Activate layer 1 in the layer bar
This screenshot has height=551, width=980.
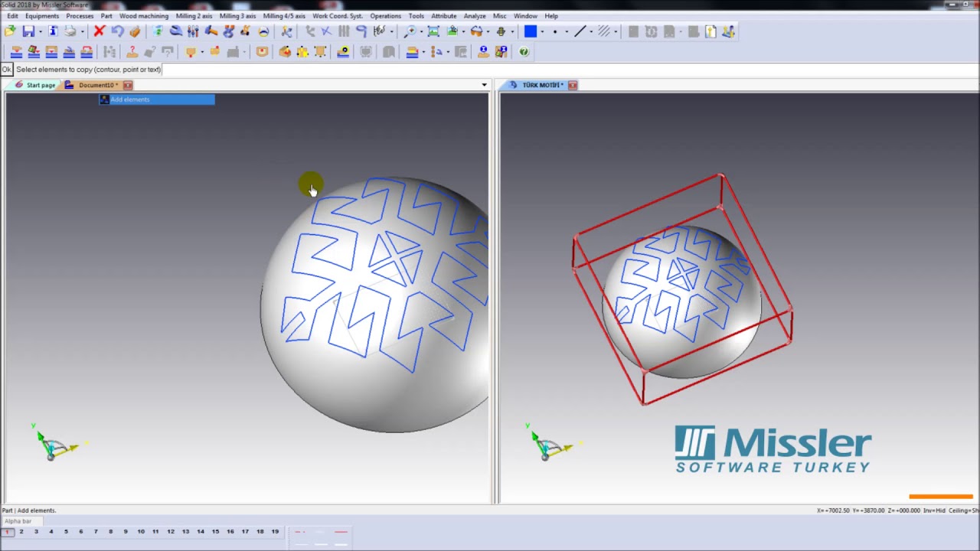pos(8,532)
